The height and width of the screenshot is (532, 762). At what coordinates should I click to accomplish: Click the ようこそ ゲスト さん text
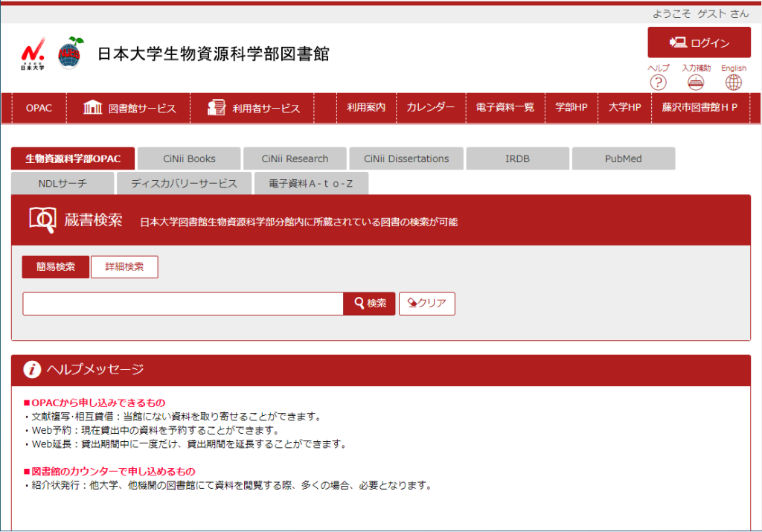tap(700, 13)
